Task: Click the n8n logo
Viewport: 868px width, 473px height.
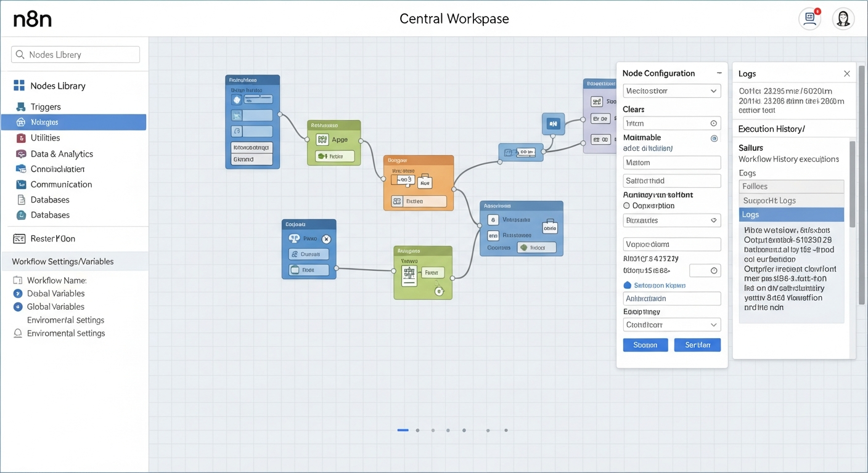Action: click(33, 19)
